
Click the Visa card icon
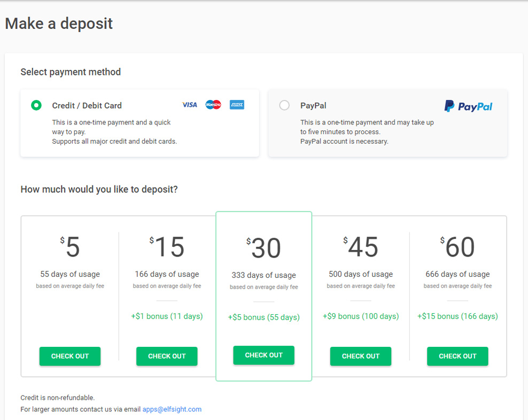pos(189,105)
